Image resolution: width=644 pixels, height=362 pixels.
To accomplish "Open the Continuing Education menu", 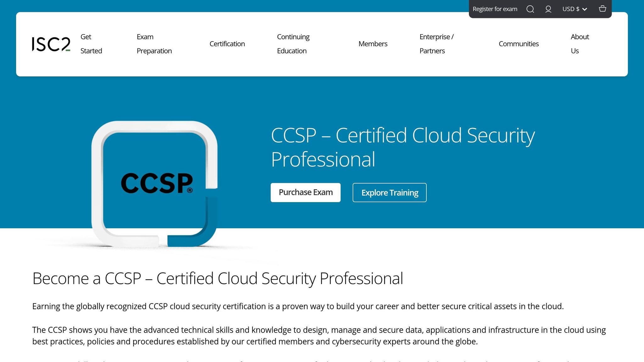I will click(293, 44).
